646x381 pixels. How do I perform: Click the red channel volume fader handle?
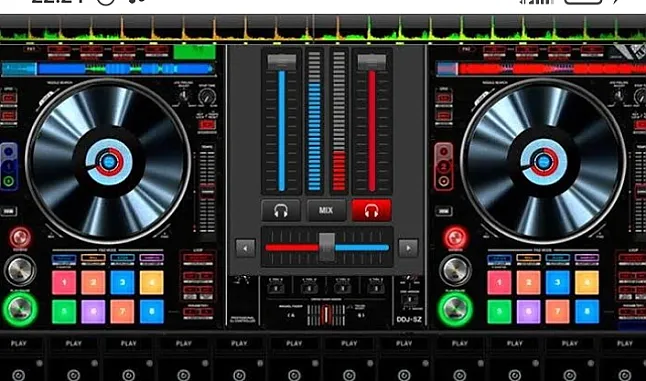[x=372, y=62]
